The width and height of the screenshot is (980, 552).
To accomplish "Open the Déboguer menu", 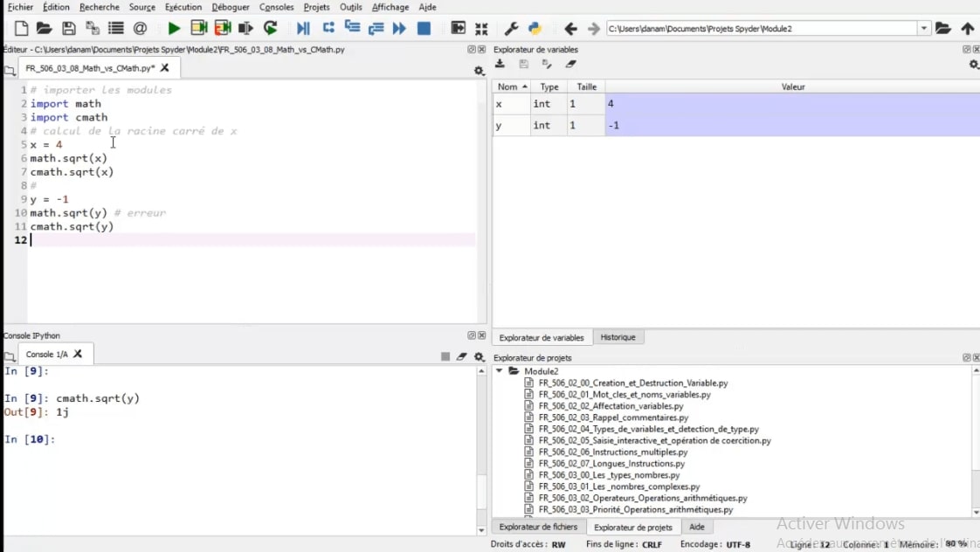I will pyautogui.click(x=230, y=7).
